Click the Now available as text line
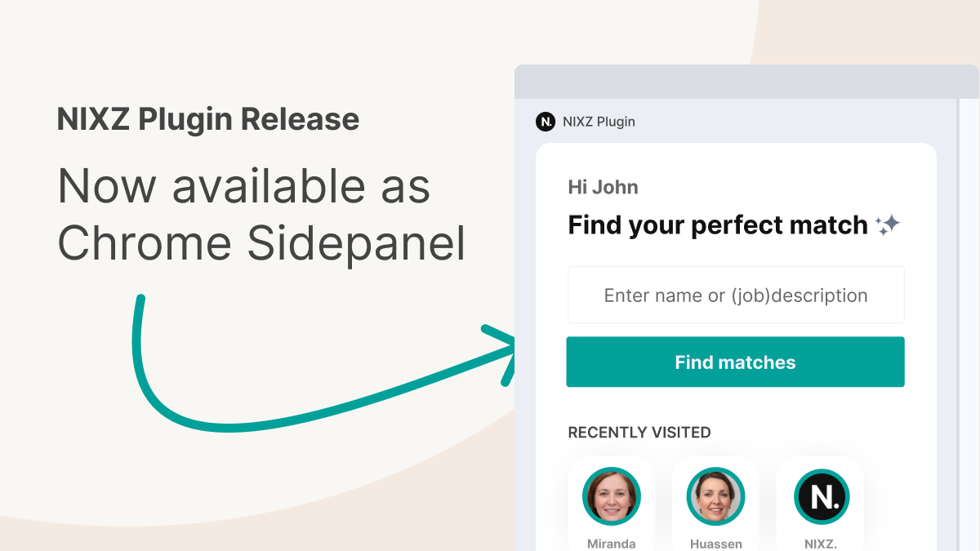 click(x=243, y=187)
